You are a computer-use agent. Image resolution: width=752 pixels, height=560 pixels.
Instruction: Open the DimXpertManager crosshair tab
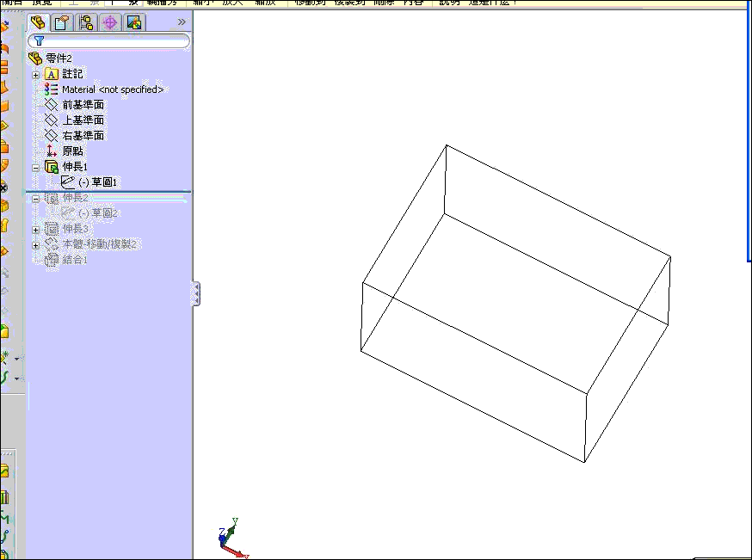point(110,22)
